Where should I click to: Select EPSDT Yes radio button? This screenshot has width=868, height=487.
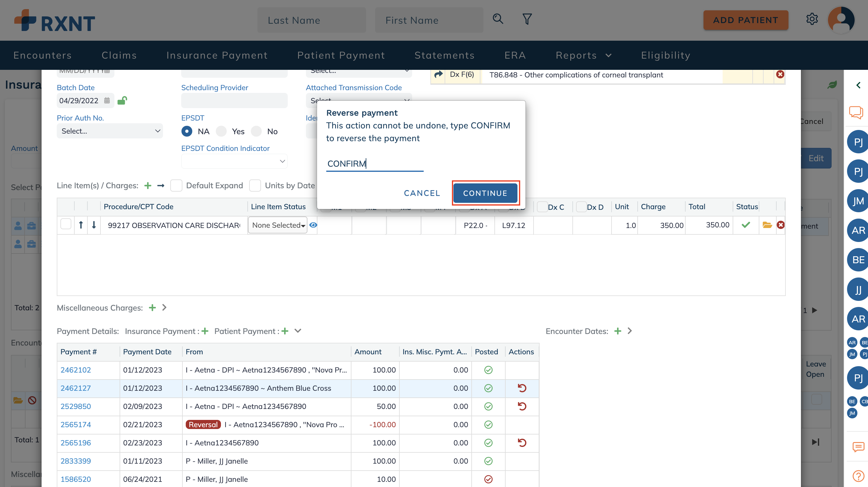coord(221,131)
